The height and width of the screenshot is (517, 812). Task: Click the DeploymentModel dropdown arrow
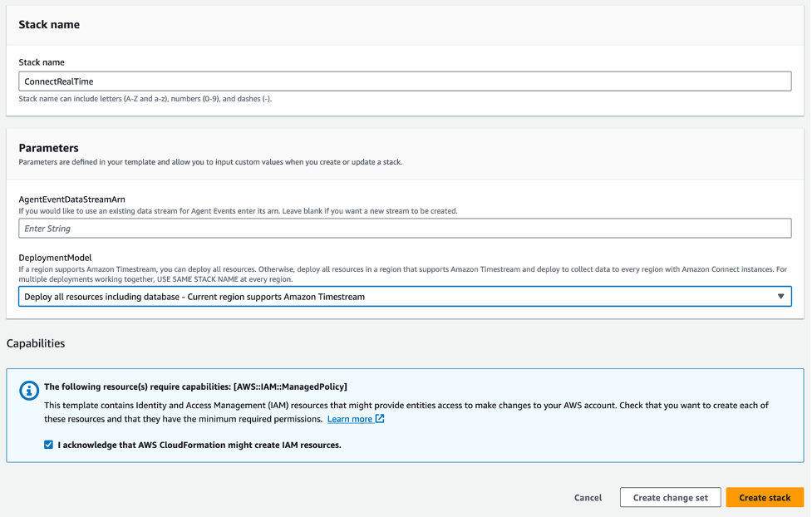point(780,296)
